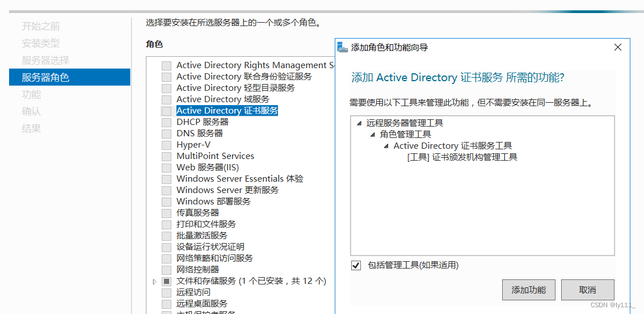Go to 服务器选择 wizard step
The height and width of the screenshot is (314, 644).
[x=45, y=60]
